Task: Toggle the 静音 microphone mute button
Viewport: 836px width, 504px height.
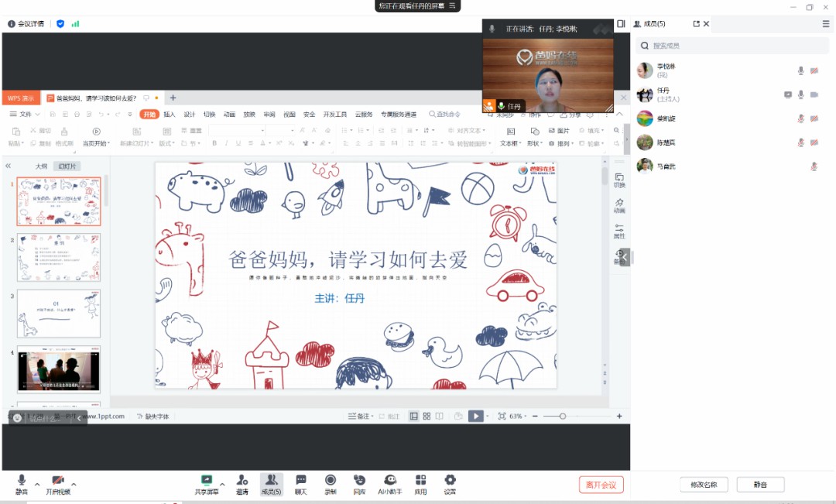Action: 22,484
